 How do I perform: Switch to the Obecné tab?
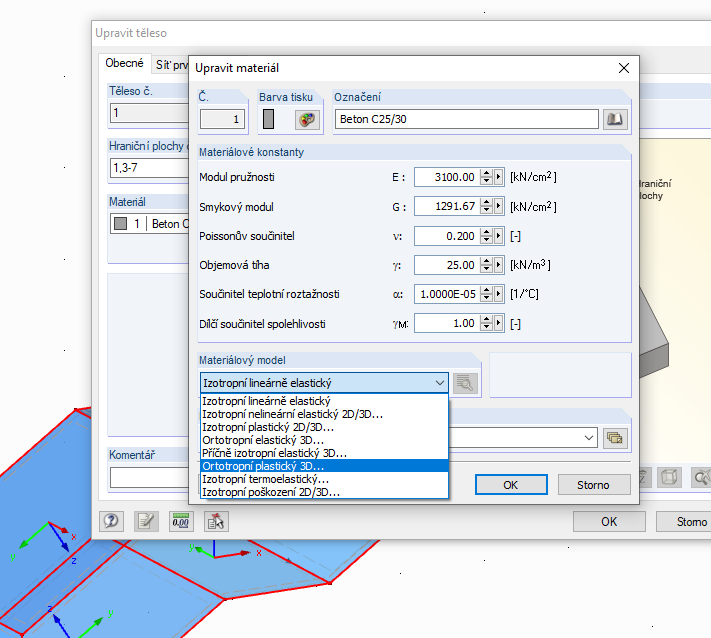tap(124, 63)
